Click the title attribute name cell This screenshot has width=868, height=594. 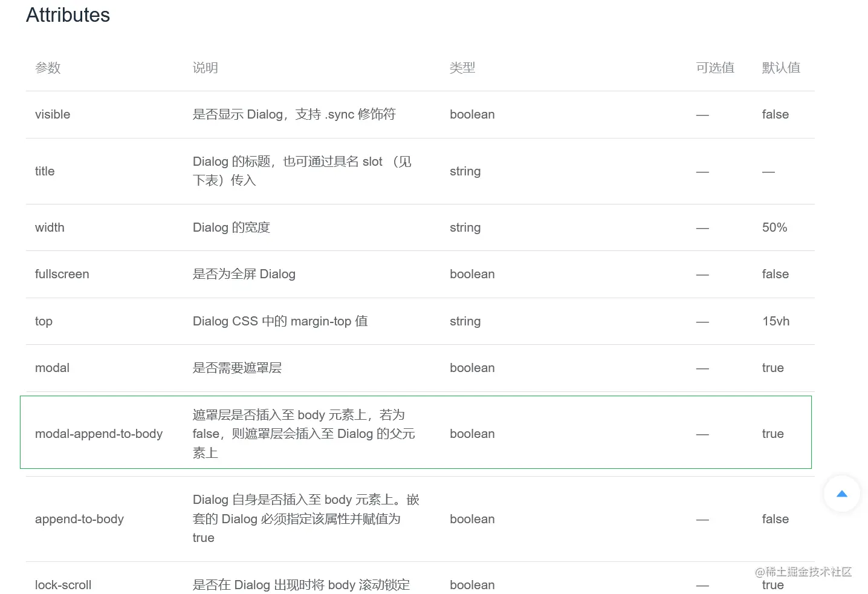(x=45, y=171)
